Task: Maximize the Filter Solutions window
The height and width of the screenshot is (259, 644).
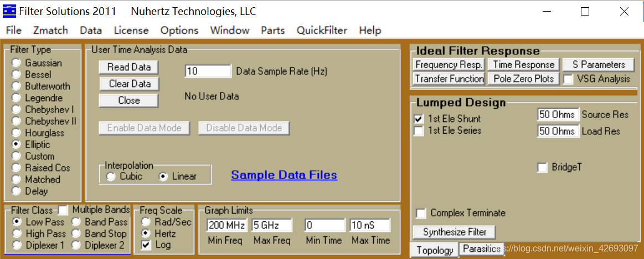Action: coord(585,12)
